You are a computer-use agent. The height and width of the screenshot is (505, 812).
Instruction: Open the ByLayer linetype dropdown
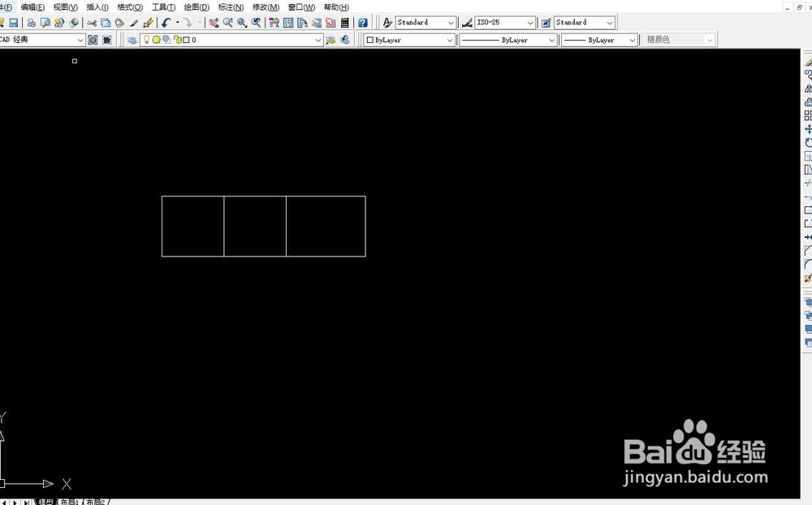tap(508, 40)
